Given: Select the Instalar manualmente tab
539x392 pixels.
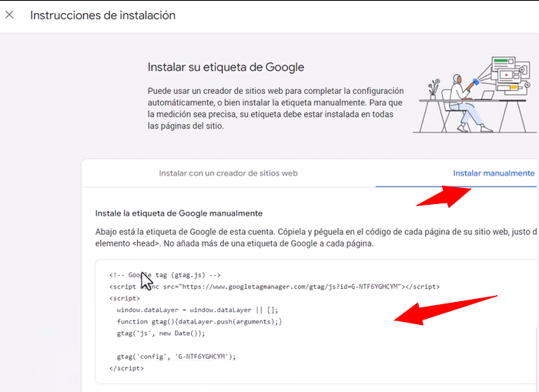Looking at the screenshot, I should pyautogui.click(x=494, y=173).
